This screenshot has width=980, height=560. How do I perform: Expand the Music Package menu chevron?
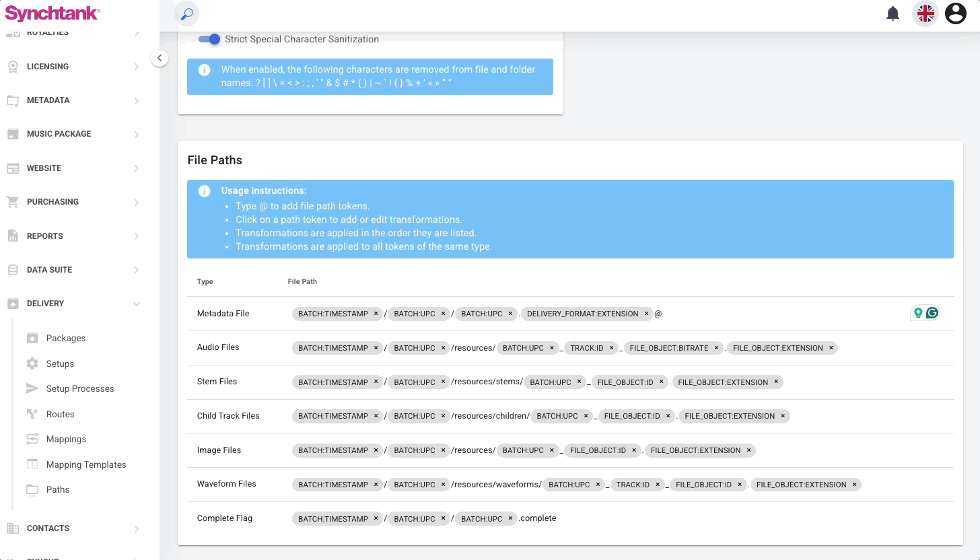(x=137, y=134)
